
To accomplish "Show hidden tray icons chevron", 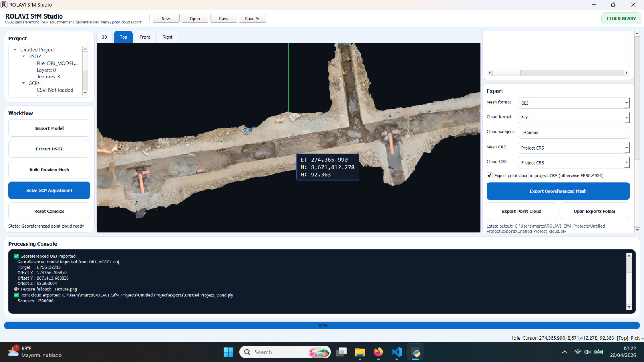I will [x=564, y=352].
